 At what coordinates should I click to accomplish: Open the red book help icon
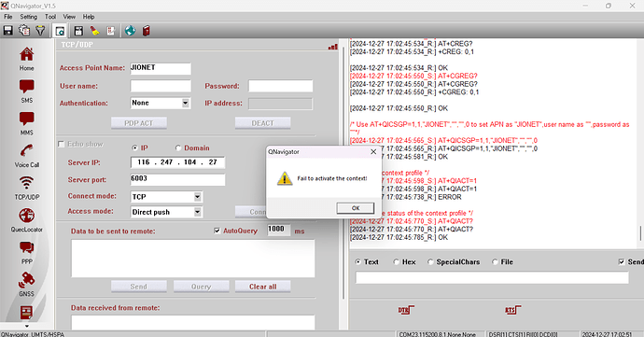(147, 31)
